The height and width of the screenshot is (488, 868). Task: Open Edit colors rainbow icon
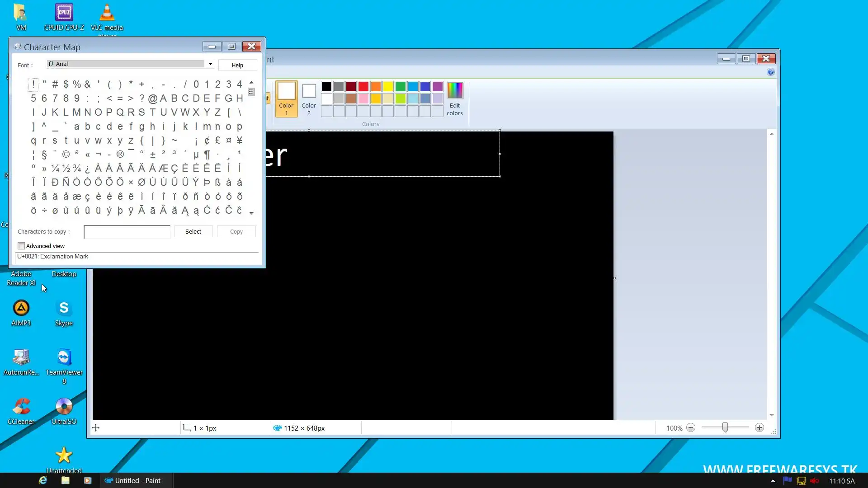[454, 91]
